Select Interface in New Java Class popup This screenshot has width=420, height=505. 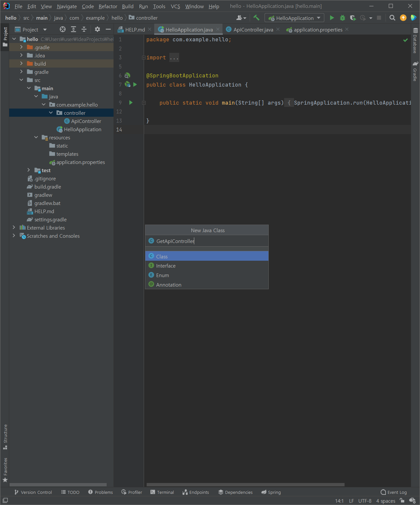coord(207,266)
